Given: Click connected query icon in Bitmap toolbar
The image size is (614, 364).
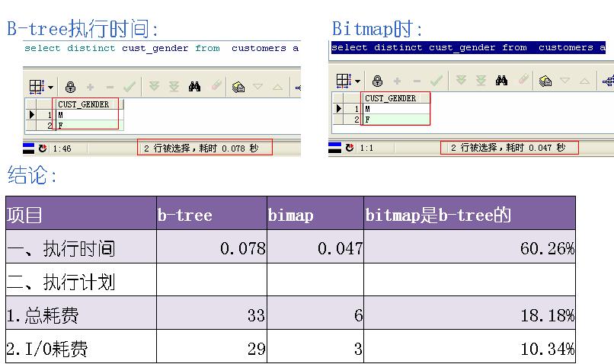Looking at the screenshot, I should [609, 81].
